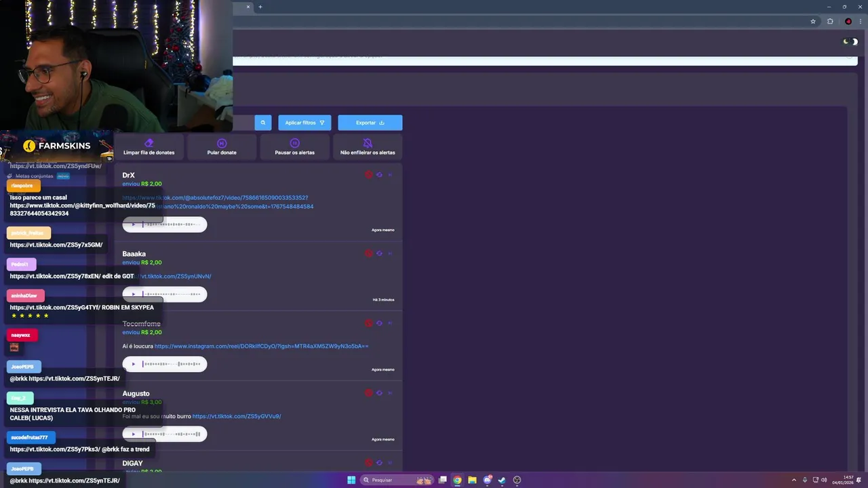Screen dimensions: 868x488
Task: Open the Chrome profile avatar
Action: [x=848, y=21]
